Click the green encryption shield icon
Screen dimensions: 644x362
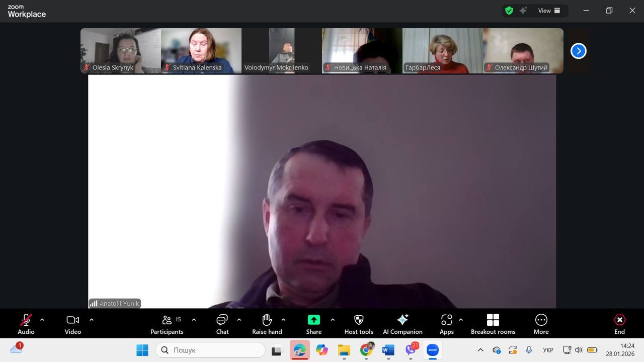pyautogui.click(x=509, y=11)
